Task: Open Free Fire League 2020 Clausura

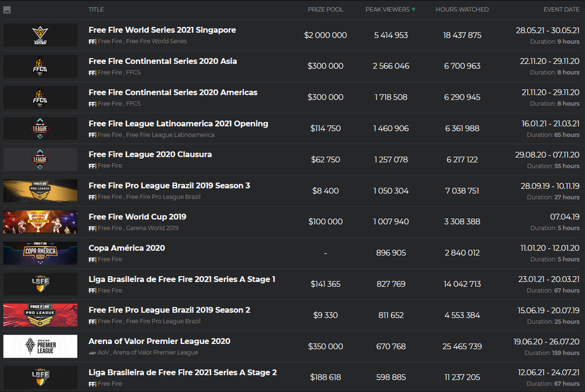Action: [x=150, y=154]
